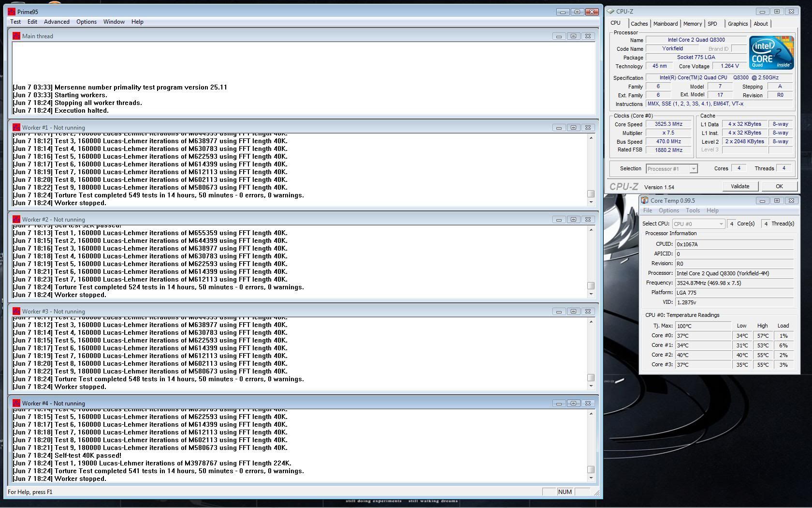Click the Frequency field in Core Temp
Screen dimensions: 812x508
(x=734, y=283)
